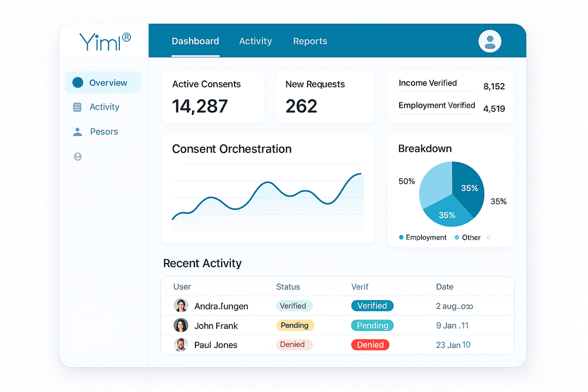Open the Reports tab

(x=310, y=41)
